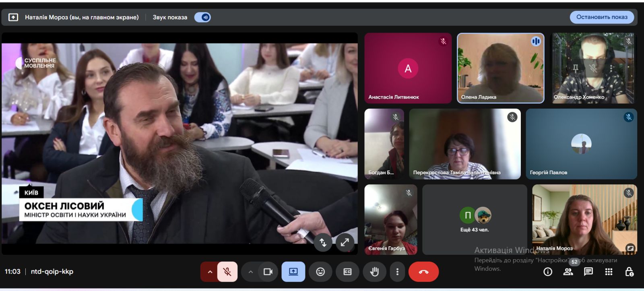Expand video settings arrow beside camera
Image resolution: width=644 pixels, height=291 pixels.
[250, 272]
